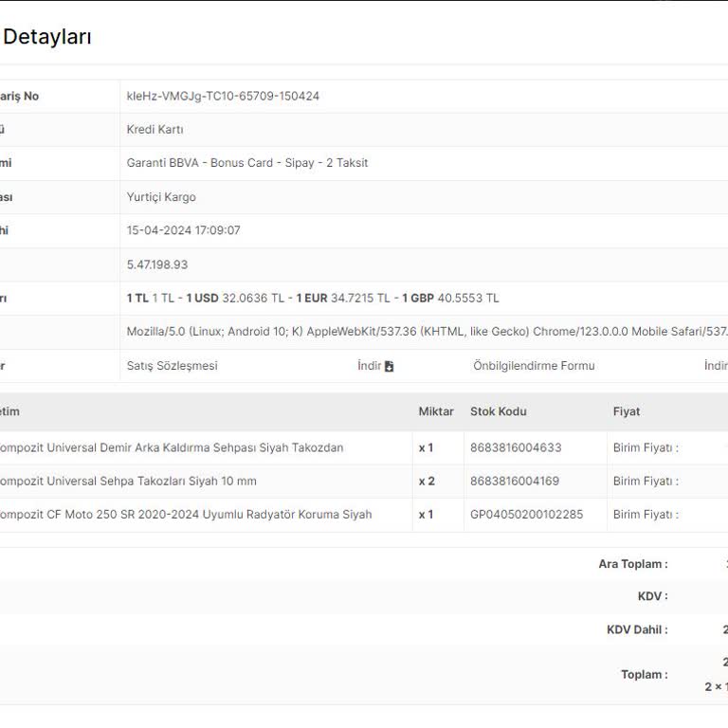Click the Önbilgilendirme Formu document label

click(534, 366)
